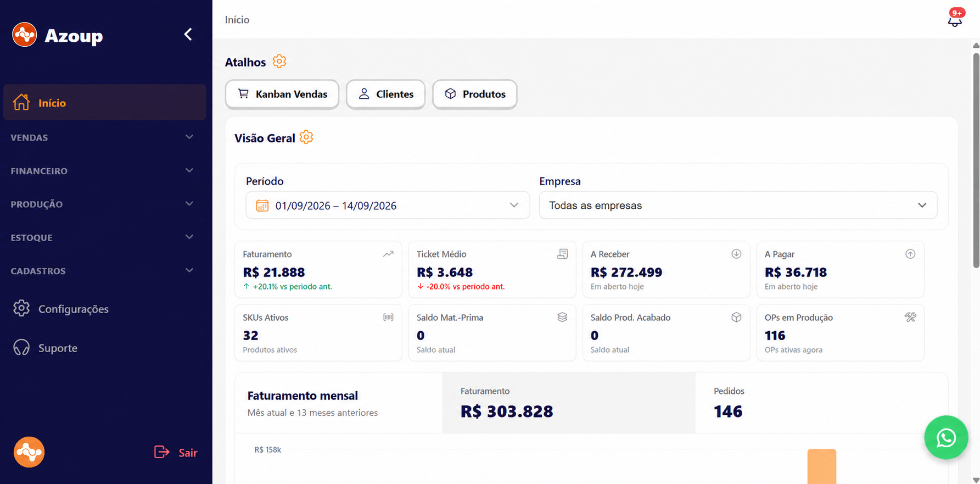This screenshot has height=484, width=980.
Task: Click the scrollbar up arrow
Action: [976, 45]
